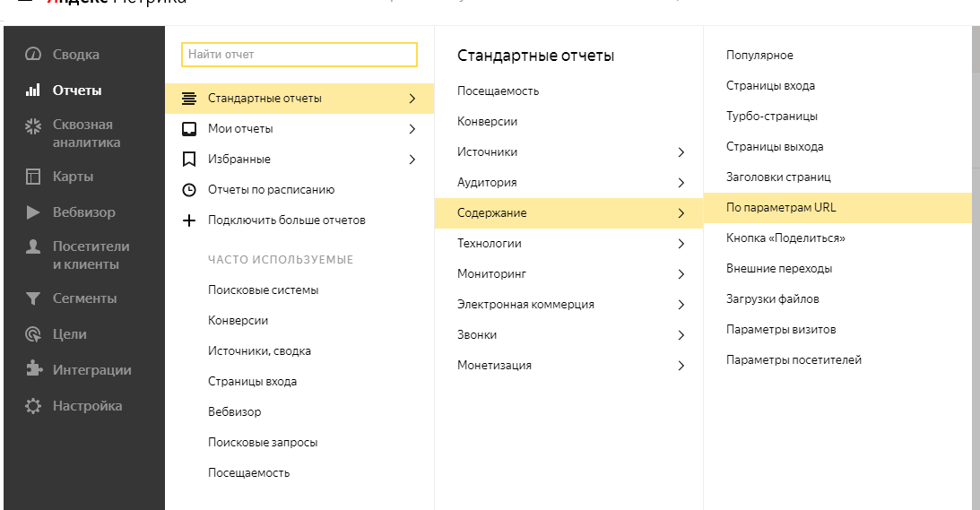The height and width of the screenshot is (510, 980).
Task: Open the Страницы входа content report
Action: 770,86
